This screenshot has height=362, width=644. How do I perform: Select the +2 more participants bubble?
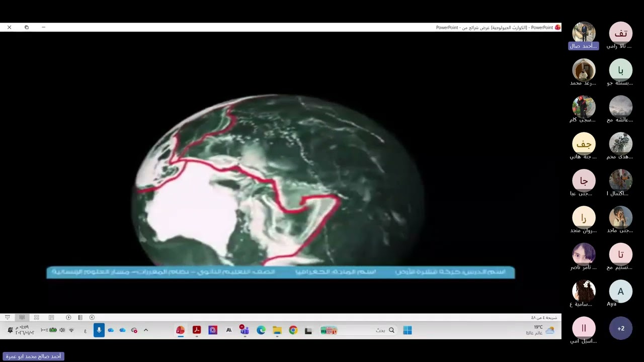point(621,328)
